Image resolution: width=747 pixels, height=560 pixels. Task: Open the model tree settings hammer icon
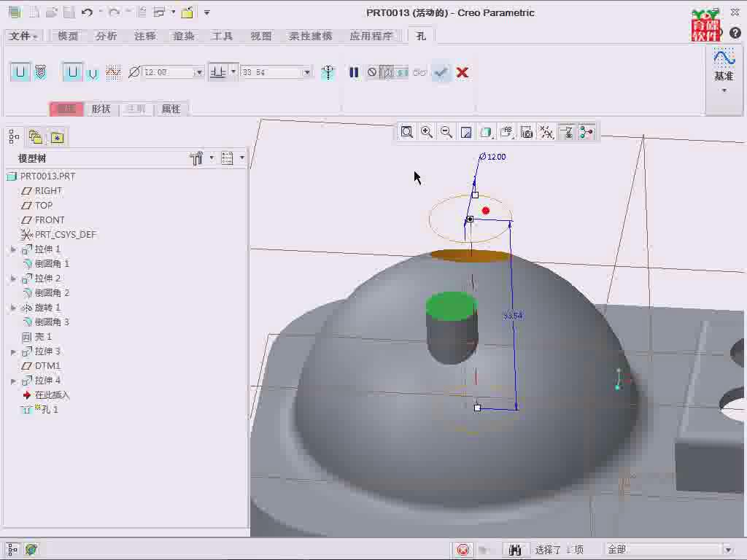[196, 157]
